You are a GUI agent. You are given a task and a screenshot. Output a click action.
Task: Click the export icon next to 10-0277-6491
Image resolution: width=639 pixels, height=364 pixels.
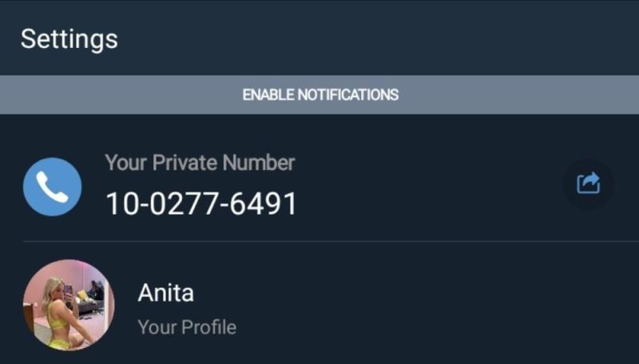coord(588,184)
